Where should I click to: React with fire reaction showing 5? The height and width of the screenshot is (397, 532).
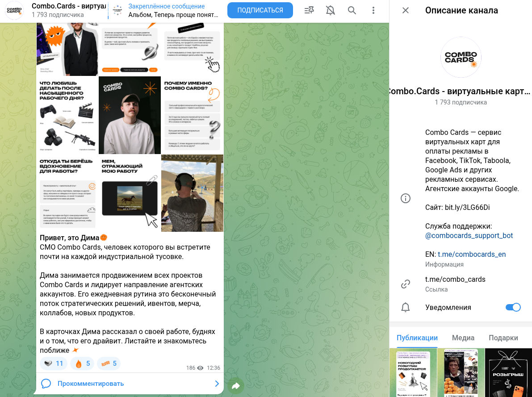tap(82, 364)
